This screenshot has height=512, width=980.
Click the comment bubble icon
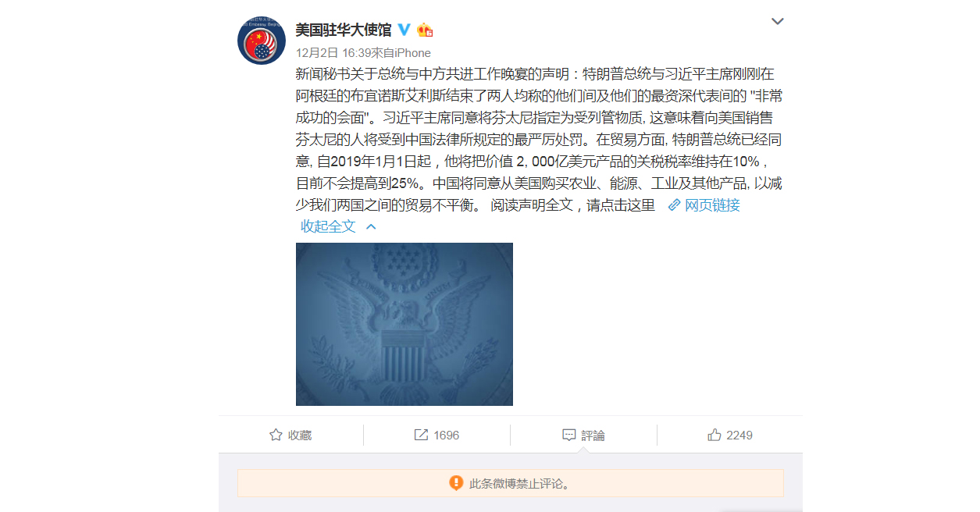pyautogui.click(x=569, y=435)
